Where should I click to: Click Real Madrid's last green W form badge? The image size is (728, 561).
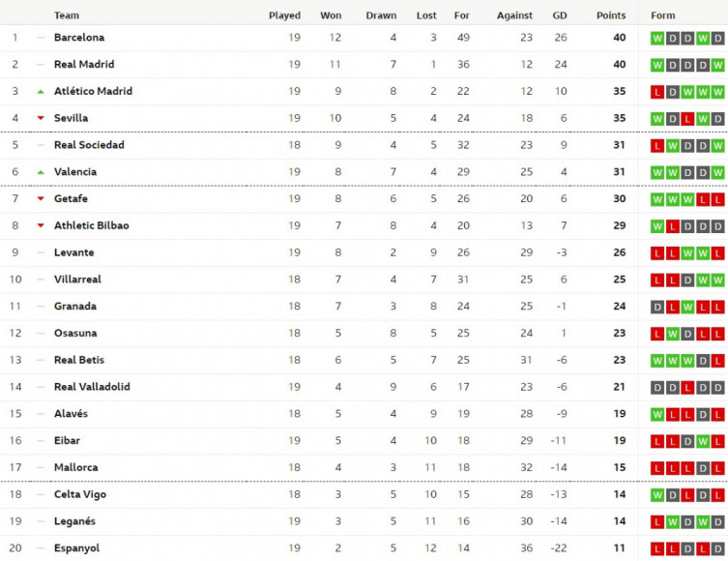click(717, 65)
